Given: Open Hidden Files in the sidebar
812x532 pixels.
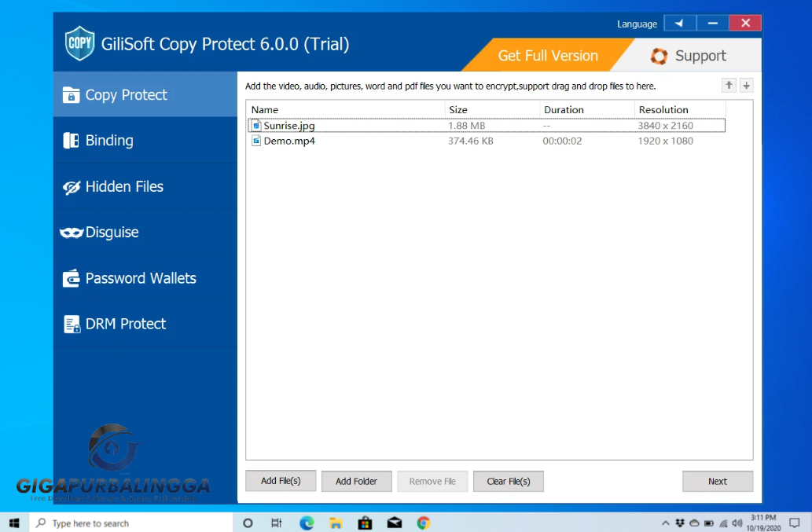Looking at the screenshot, I should (145, 186).
